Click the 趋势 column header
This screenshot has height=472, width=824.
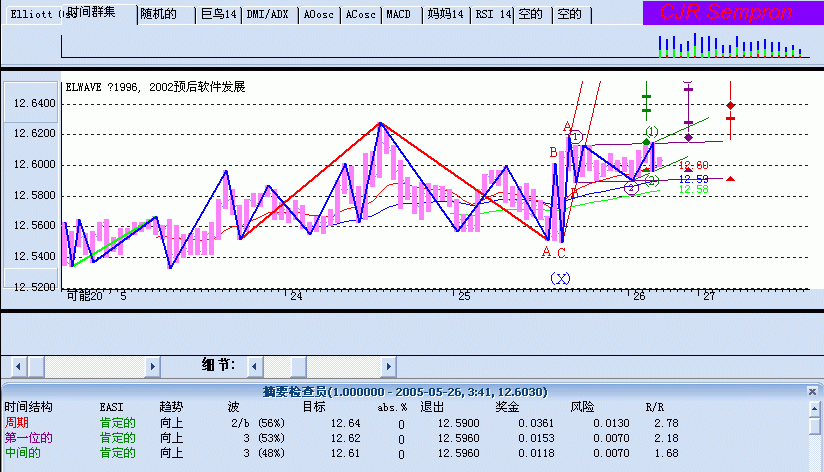coord(171,407)
